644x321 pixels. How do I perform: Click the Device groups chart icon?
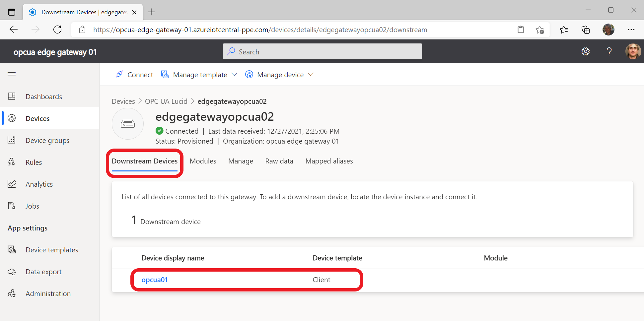[x=12, y=140]
